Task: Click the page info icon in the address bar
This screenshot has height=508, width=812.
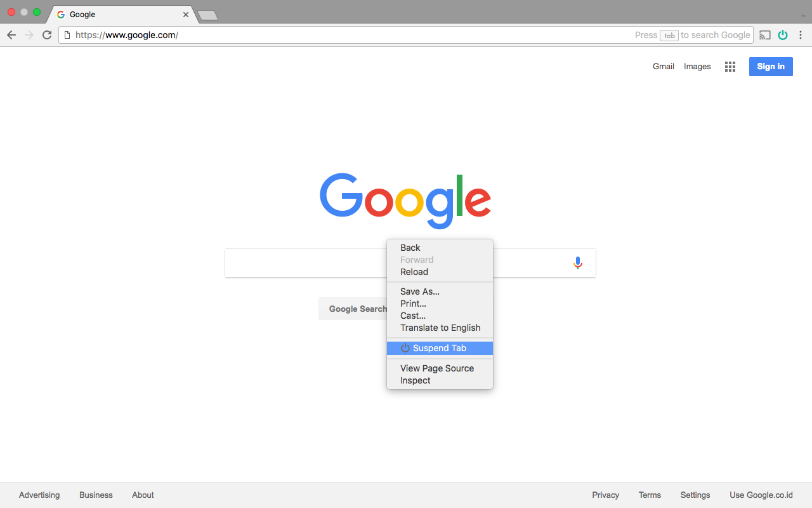Action: 67,35
